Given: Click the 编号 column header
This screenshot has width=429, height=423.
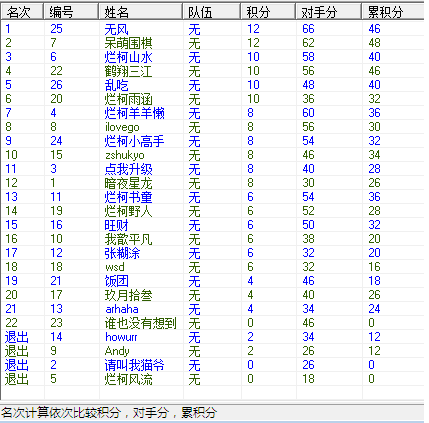Looking at the screenshot, I should click(71, 12).
